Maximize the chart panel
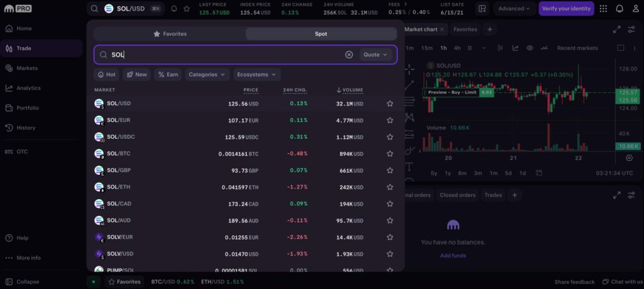The height and width of the screenshot is (289, 644). [616, 30]
